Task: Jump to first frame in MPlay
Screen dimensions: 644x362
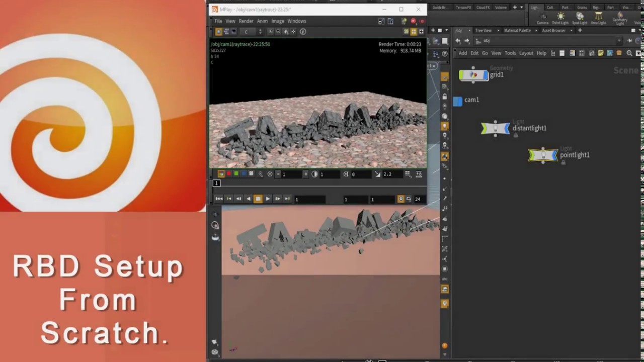Action: click(x=219, y=199)
